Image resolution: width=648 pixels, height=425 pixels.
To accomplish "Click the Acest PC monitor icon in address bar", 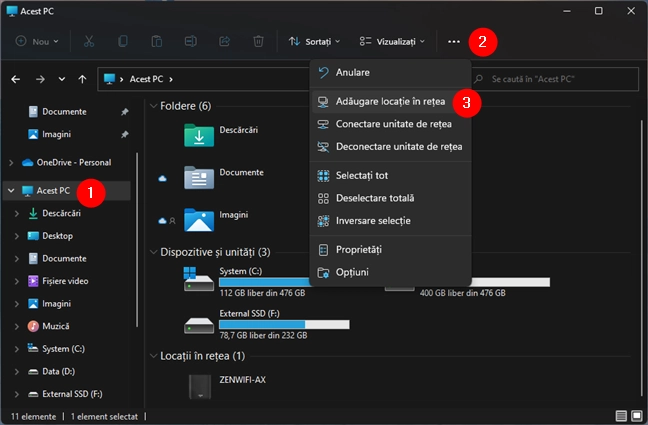I will click(109, 79).
